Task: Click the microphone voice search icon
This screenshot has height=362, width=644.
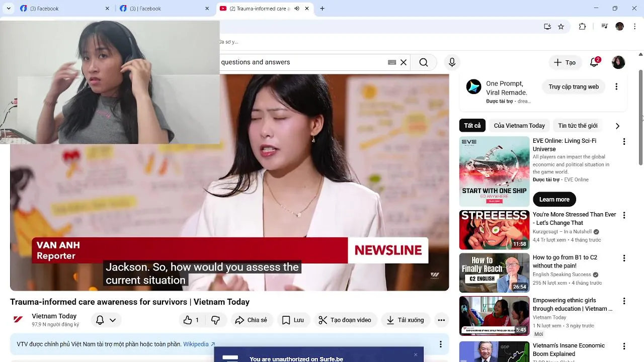Action: pyautogui.click(x=452, y=62)
